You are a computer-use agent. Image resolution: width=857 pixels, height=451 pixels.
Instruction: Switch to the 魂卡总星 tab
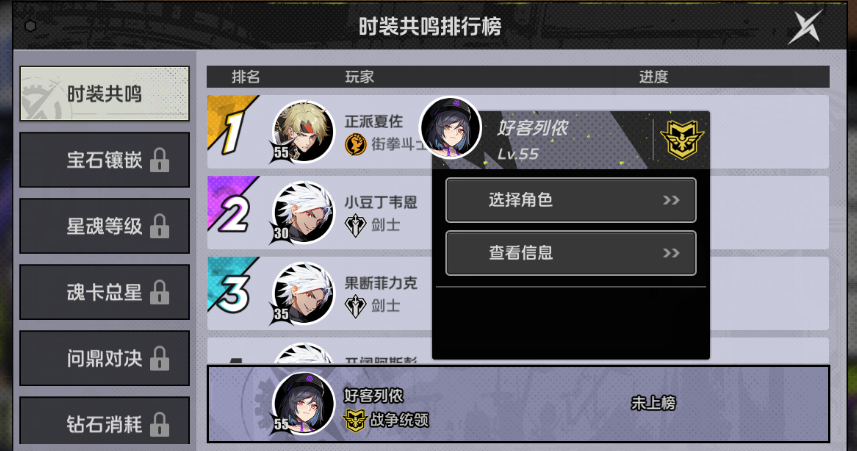(x=104, y=292)
